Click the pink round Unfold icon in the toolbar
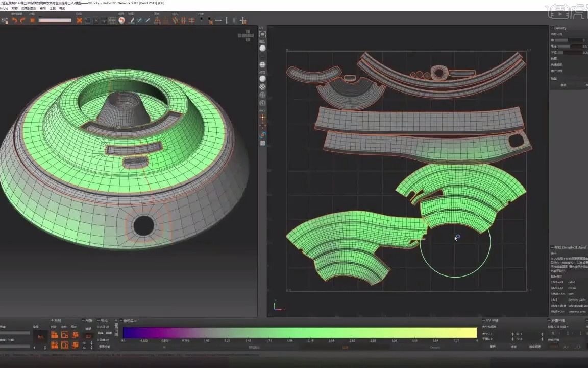 (121, 20)
